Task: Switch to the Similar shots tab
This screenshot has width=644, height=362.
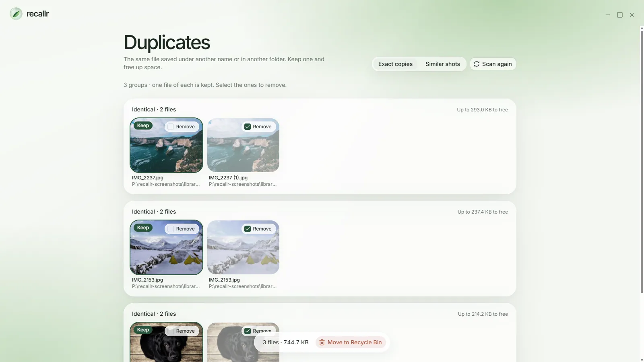Action: [x=442, y=64]
